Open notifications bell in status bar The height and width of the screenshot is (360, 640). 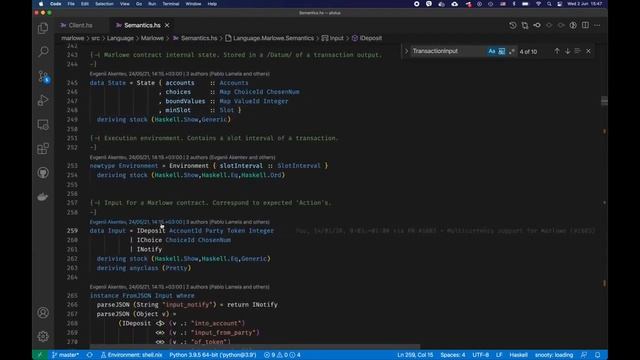point(598,355)
